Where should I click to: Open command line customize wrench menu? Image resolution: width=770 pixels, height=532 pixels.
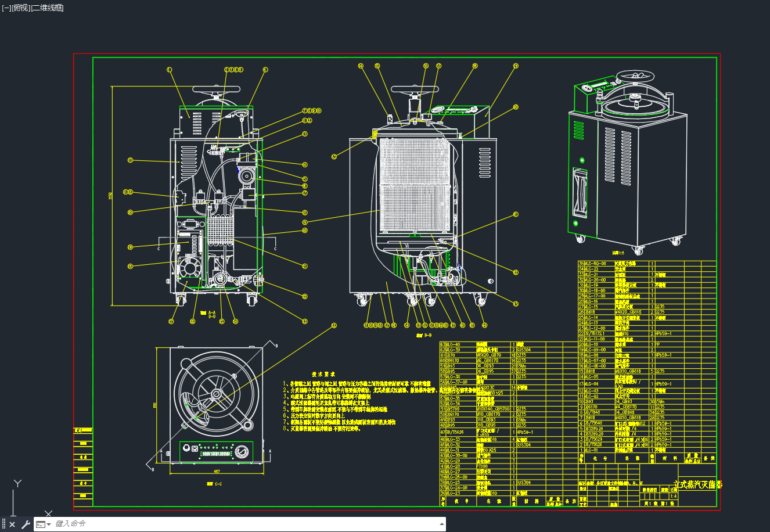click(26, 524)
